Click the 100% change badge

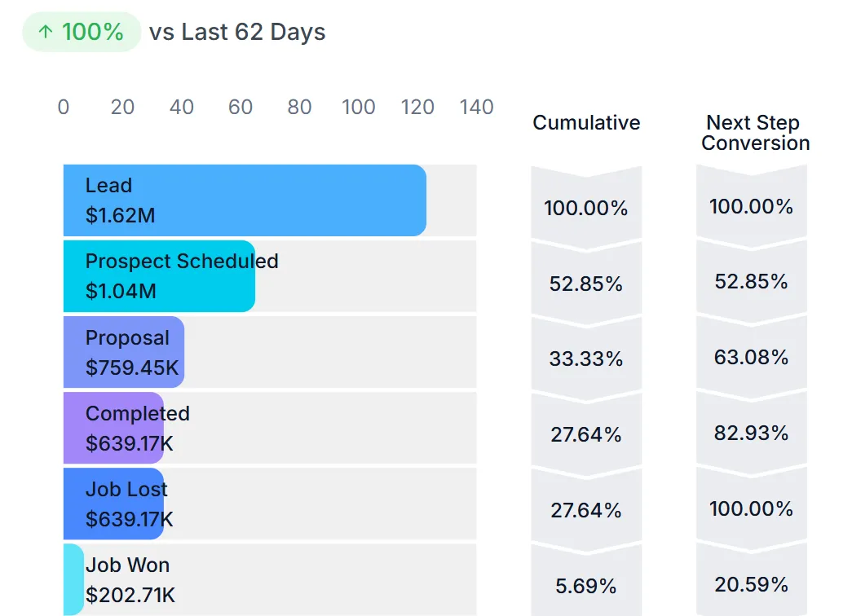click(x=82, y=32)
